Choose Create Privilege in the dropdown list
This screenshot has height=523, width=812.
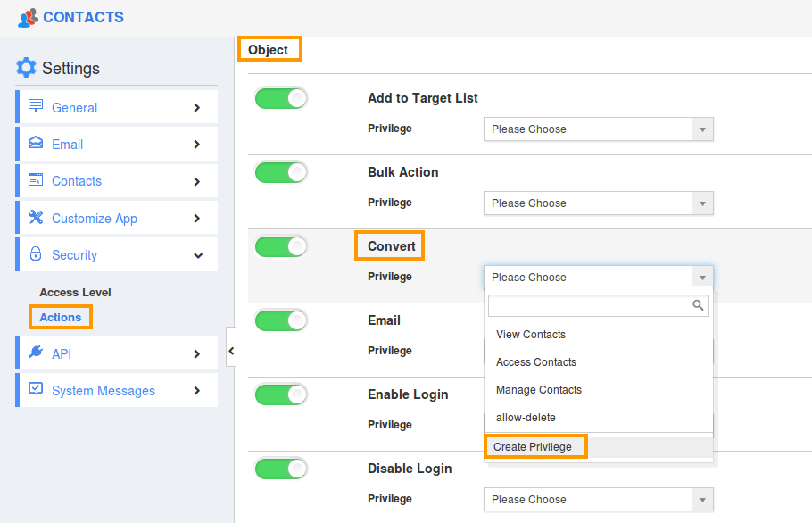(x=535, y=445)
